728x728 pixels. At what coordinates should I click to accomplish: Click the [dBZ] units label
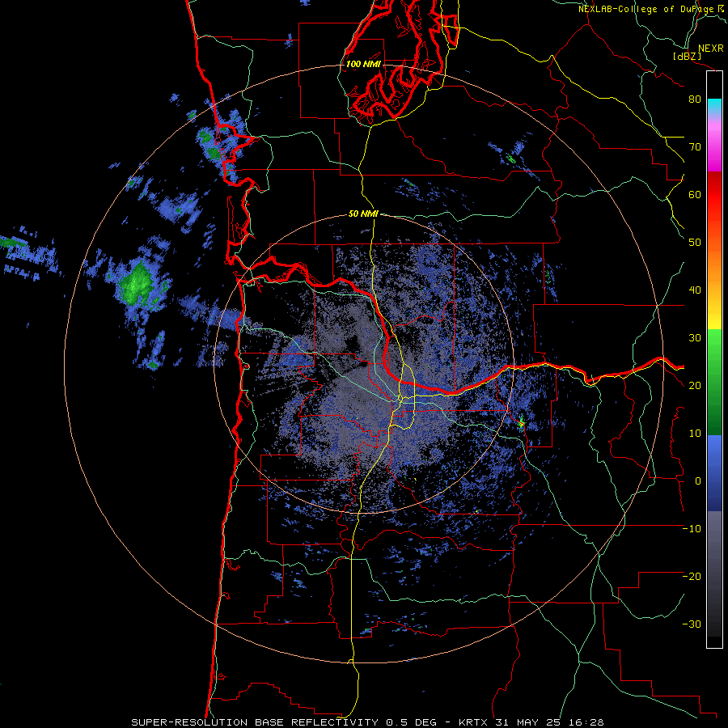coord(687,56)
